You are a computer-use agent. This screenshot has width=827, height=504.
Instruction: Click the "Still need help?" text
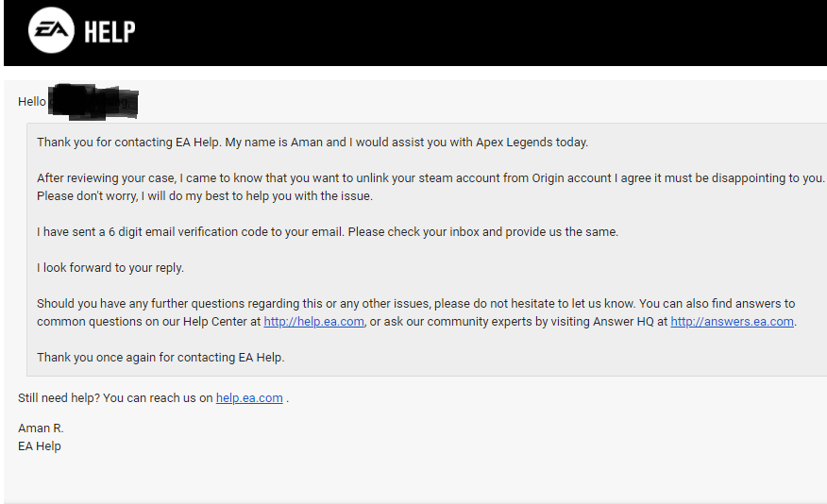point(59,398)
